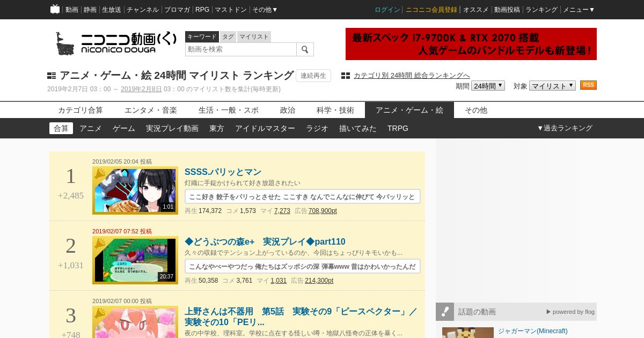Switch to the その他 category tab
Viewport: 644px width, 338px height.
pyautogui.click(x=476, y=110)
